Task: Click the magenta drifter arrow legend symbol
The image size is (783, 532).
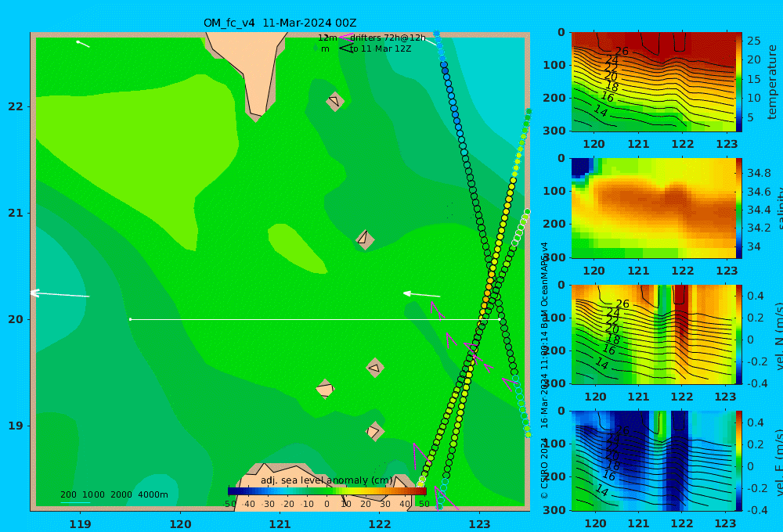Action: pos(346,38)
